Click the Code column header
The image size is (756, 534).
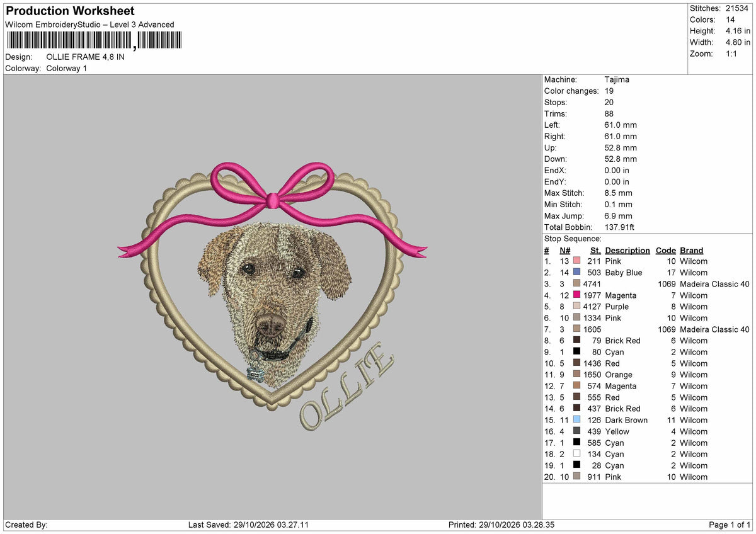pyautogui.click(x=665, y=251)
